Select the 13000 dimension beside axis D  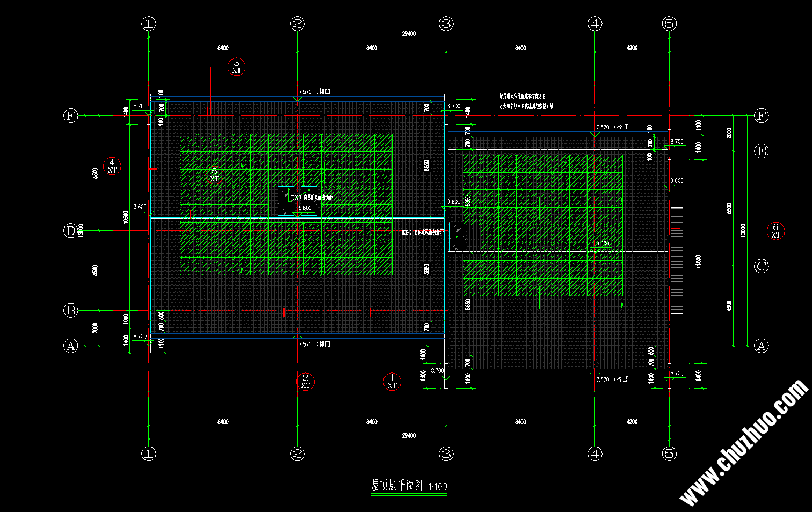[81, 232]
